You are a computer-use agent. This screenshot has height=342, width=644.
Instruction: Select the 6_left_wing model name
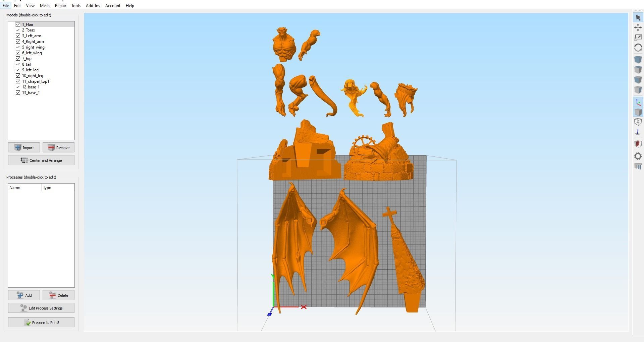pyautogui.click(x=32, y=53)
